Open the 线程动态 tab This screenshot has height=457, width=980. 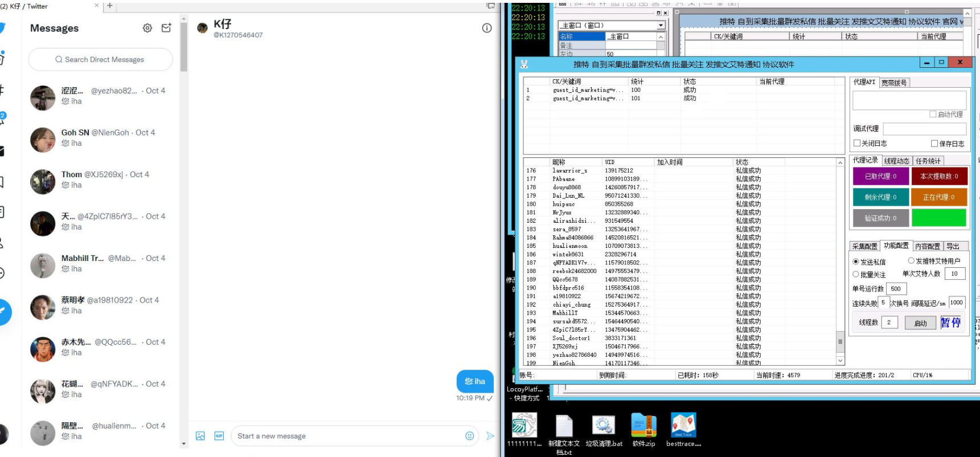click(x=896, y=161)
